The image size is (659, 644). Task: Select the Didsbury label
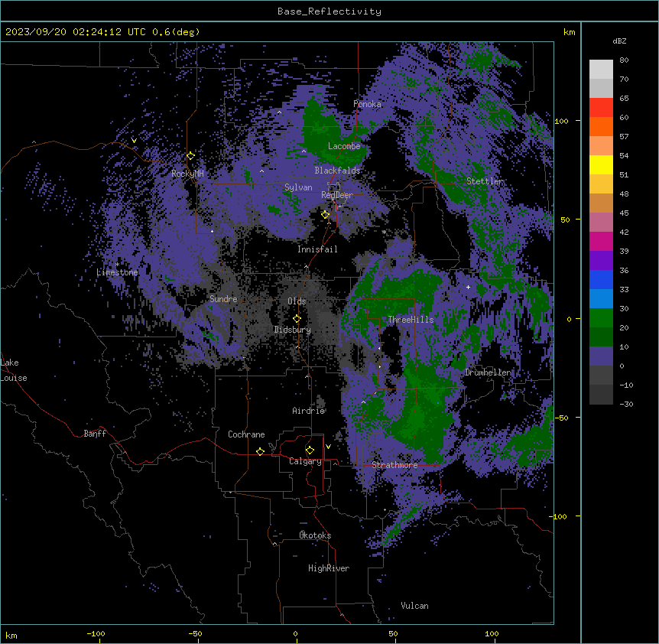pos(293,330)
